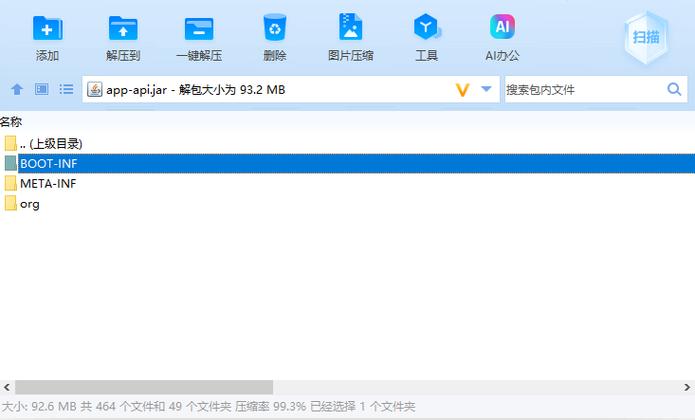
Task: Expand the path history dropdown arrow
Action: pos(486,89)
